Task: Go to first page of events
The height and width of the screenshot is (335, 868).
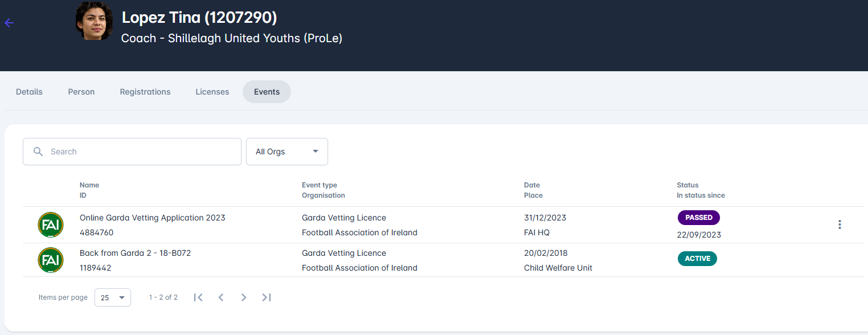Action: pos(198,297)
